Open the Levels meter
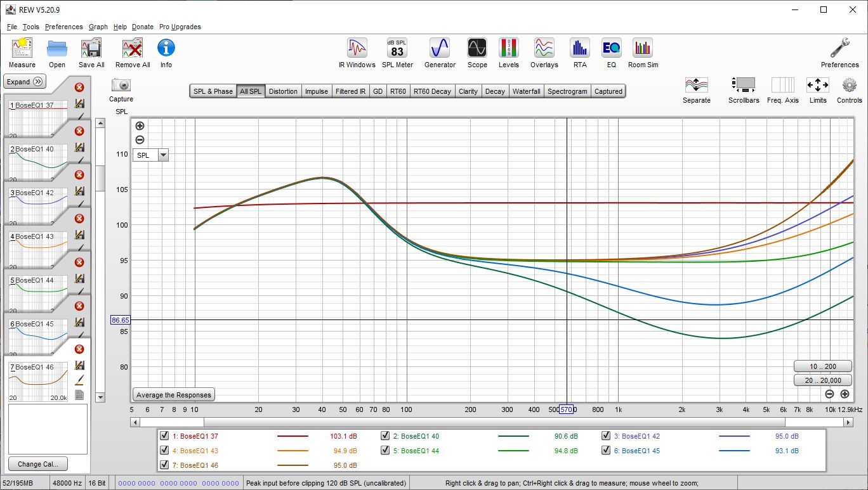 pyautogui.click(x=509, y=48)
